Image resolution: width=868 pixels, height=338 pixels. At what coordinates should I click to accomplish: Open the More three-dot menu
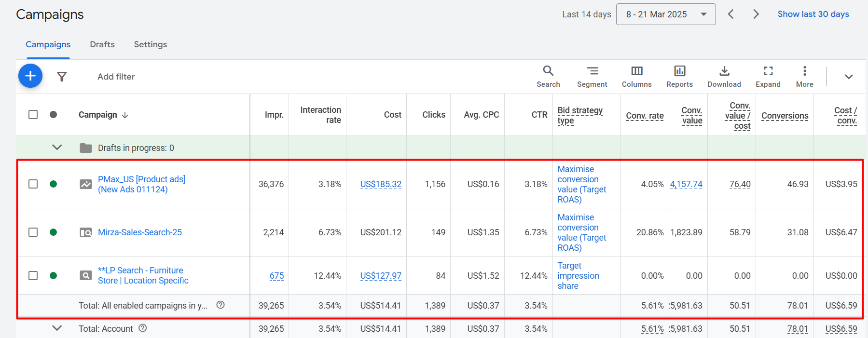[x=804, y=77]
